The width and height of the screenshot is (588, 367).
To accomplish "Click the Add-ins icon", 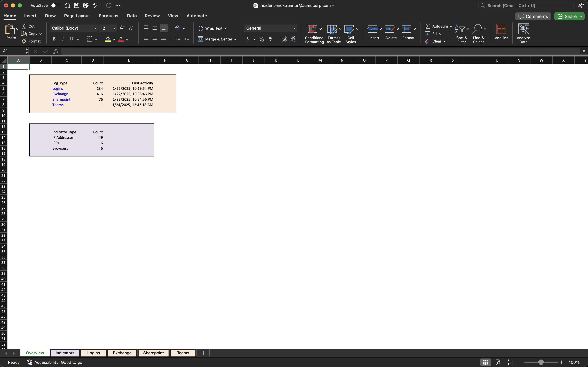I will tap(501, 29).
